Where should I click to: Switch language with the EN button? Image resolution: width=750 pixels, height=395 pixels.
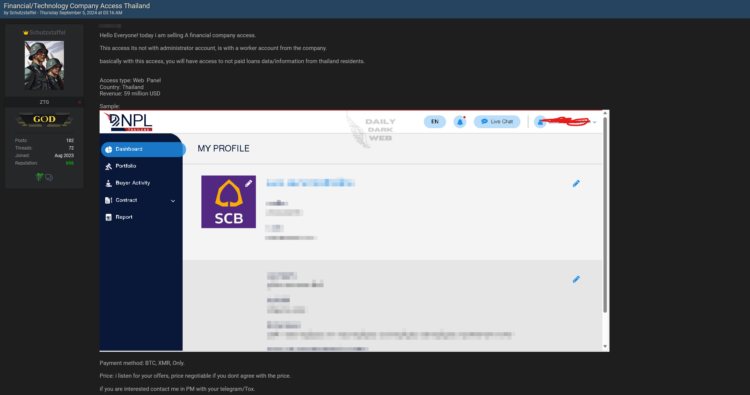[x=435, y=122]
